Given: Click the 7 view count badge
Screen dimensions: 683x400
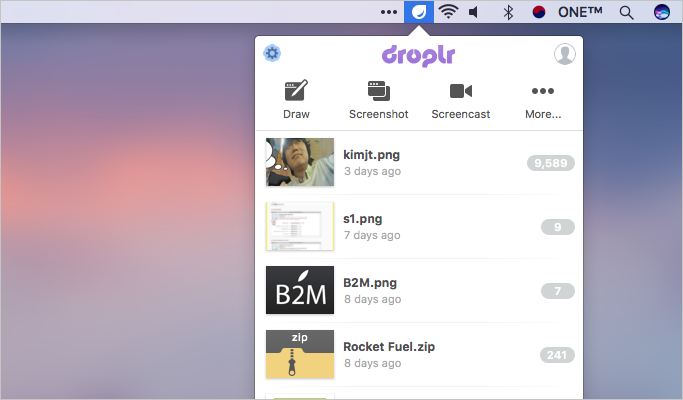Looking at the screenshot, I should pyautogui.click(x=558, y=291).
